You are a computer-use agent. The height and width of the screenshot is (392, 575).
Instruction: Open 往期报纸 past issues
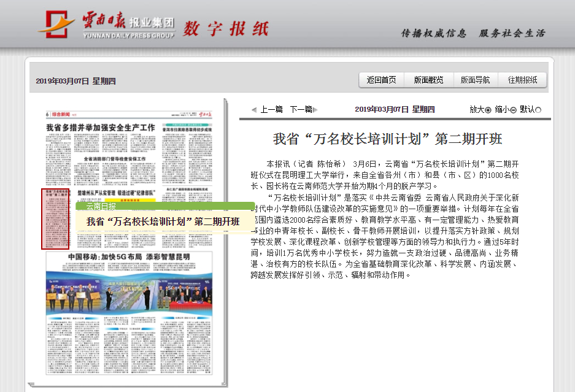click(x=522, y=80)
